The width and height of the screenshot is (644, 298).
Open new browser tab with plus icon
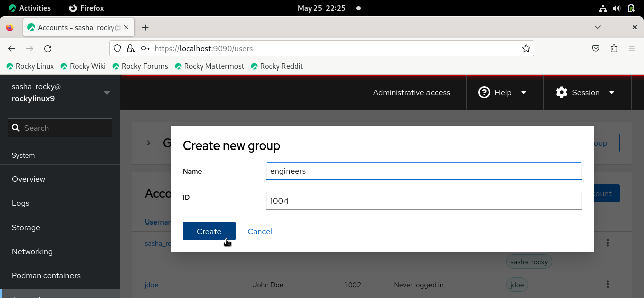145,28
